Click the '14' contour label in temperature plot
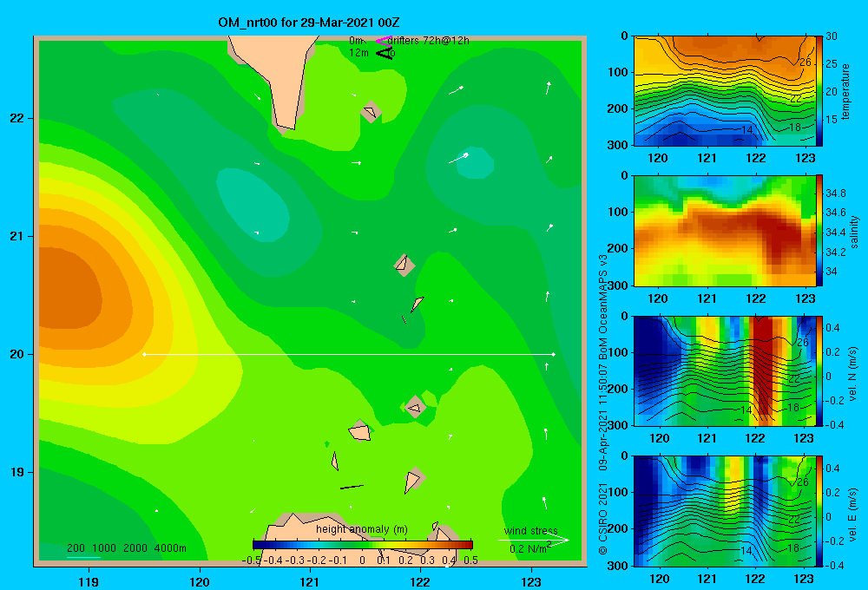The width and height of the screenshot is (868, 590). click(x=746, y=130)
